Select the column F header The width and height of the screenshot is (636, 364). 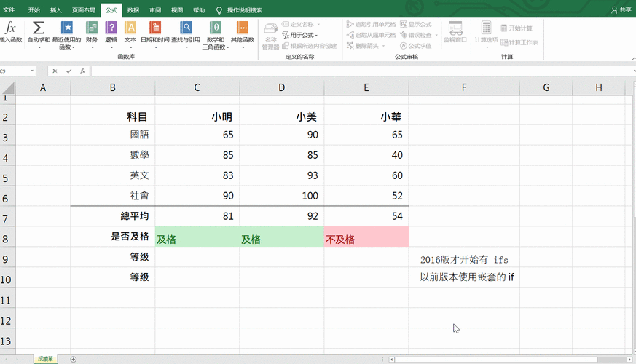(x=464, y=87)
